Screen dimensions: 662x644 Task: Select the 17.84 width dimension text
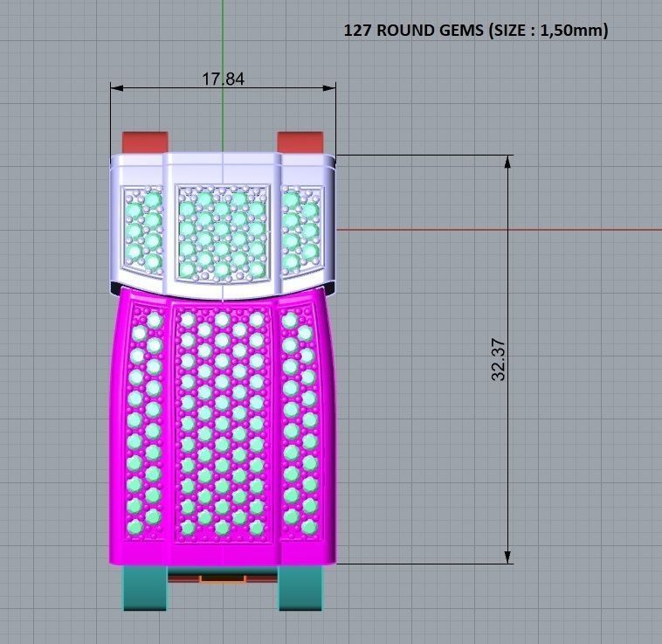pyautogui.click(x=223, y=79)
